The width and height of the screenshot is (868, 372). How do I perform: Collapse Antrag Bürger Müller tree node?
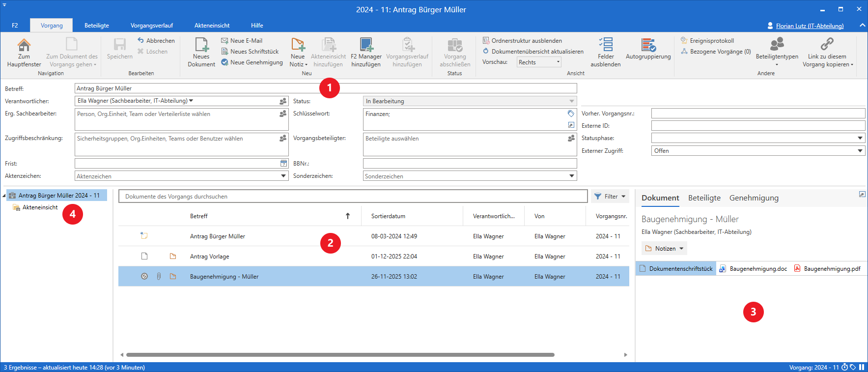pyautogui.click(x=4, y=196)
